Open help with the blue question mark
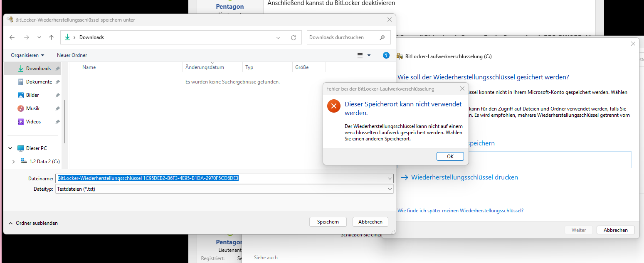 coord(386,55)
